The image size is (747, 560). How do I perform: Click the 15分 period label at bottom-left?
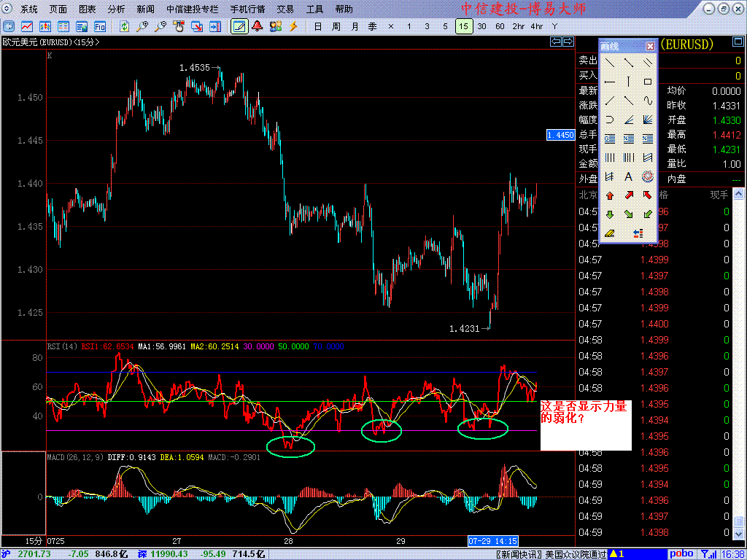(x=34, y=541)
